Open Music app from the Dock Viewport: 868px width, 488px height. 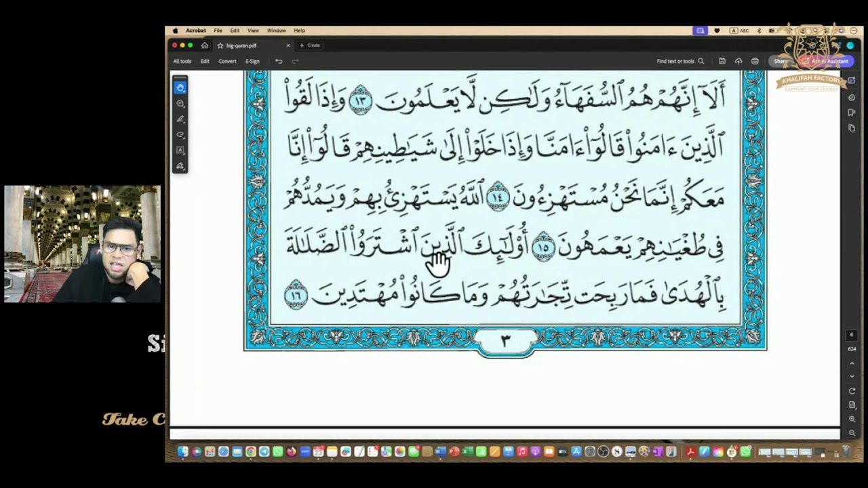point(522,451)
